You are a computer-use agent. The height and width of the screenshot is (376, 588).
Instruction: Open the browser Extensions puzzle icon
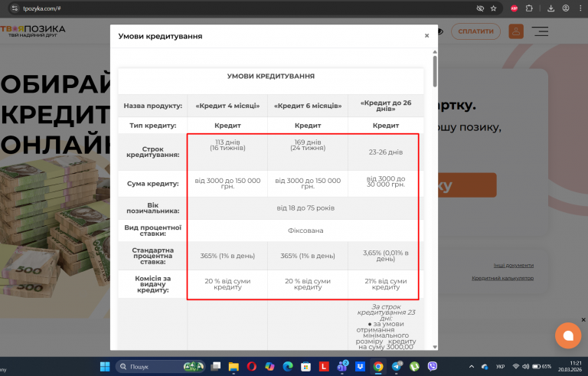(529, 8)
